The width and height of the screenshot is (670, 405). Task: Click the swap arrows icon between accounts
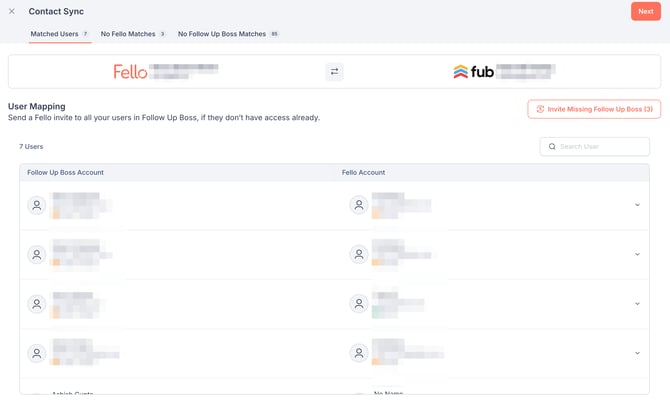335,72
